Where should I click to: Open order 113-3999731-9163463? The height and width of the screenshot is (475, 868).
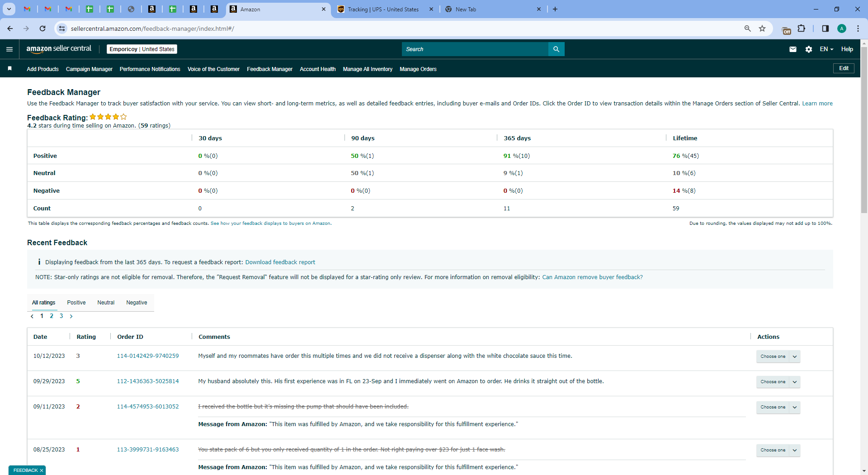click(x=148, y=450)
